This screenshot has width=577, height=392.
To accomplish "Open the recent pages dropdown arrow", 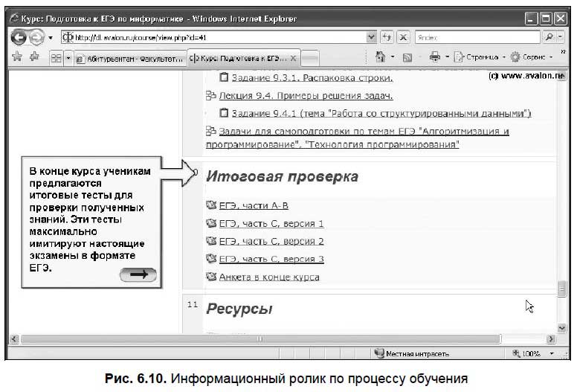I will click(x=51, y=37).
